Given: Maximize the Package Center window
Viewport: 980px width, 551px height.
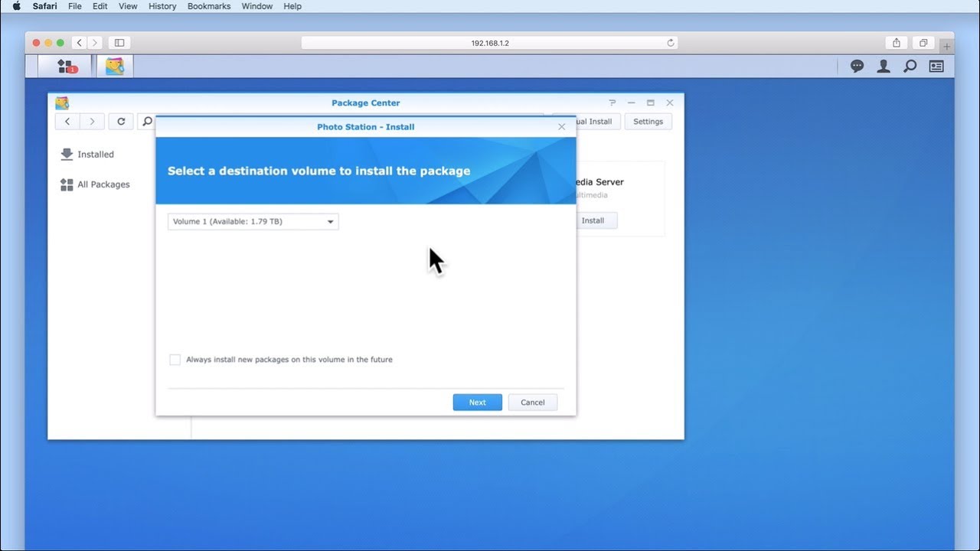Looking at the screenshot, I should [651, 103].
